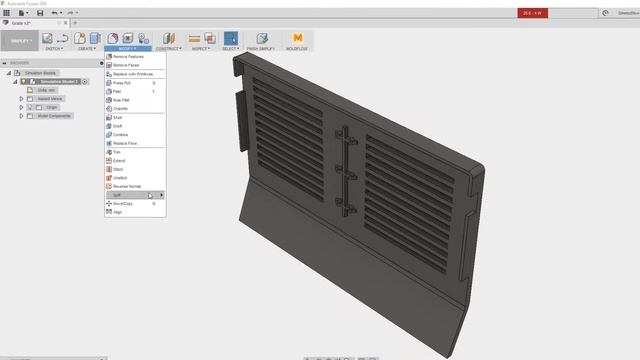Activate Simulation Model 1 radio button
The height and width of the screenshot is (360, 640).
click(x=85, y=82)
